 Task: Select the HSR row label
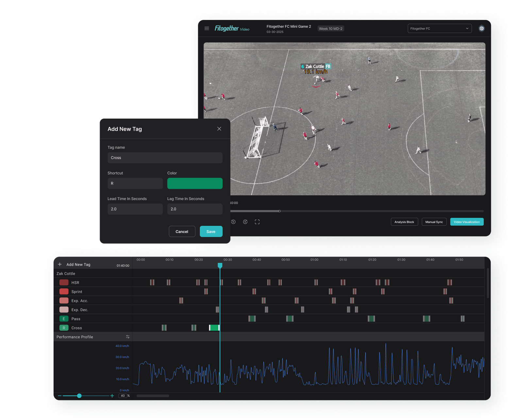coord(75,283)
